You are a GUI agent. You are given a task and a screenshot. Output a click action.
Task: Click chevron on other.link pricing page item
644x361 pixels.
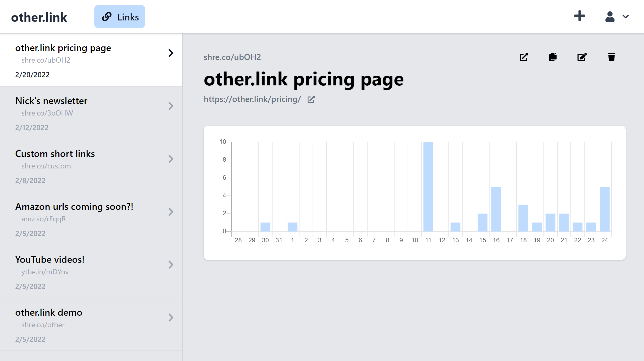pyautogui.click(x=171, y=53)
